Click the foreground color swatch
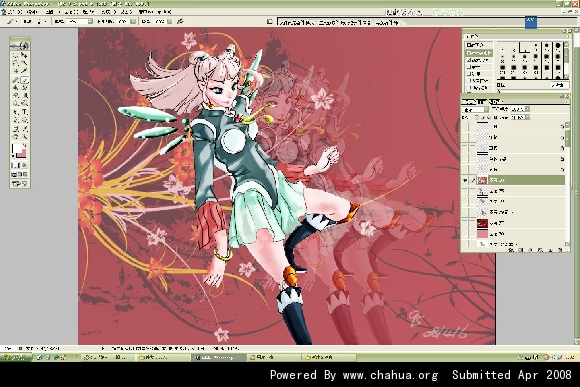The width and height of the screenshot is (580, 387). pos(17,149)
